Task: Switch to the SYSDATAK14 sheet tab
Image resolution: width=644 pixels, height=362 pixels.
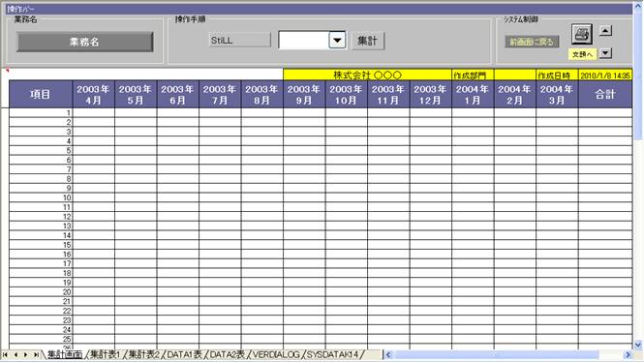Action: coord(333,354)
